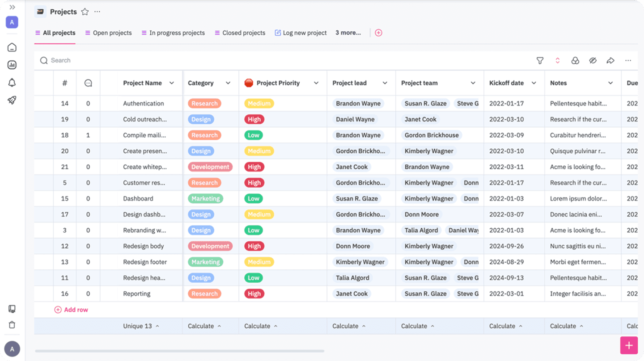644x361 pixels.
Task: Open workspace avatar A at sidebar top
Action: [x=12, y=22]
